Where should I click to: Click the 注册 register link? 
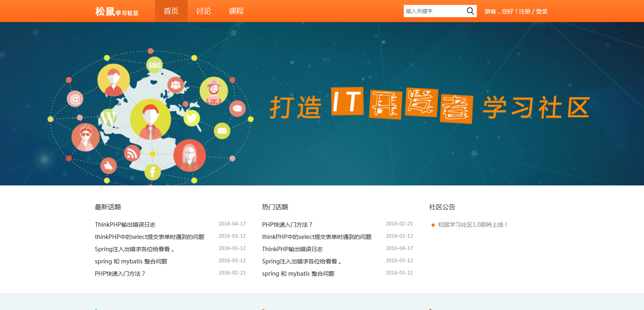coord(524,11)
